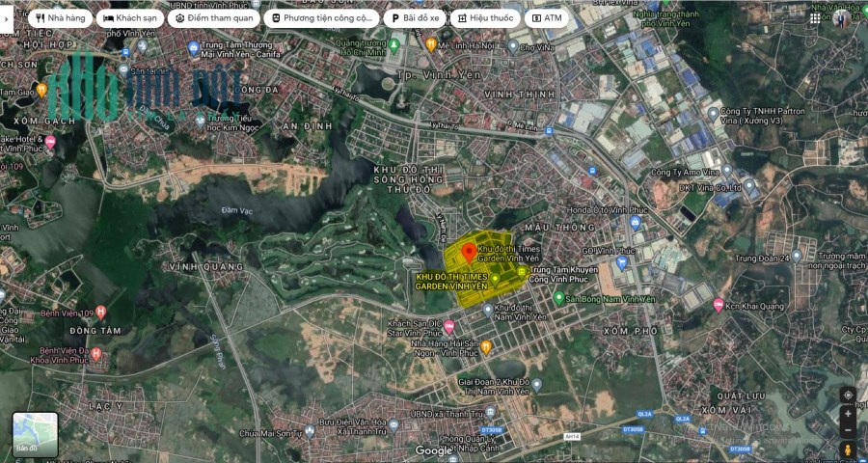Viewport: 868px width, 463px height.
Task: Open UBND xã Thanh Trù marker
Action: (x=490, y=410)
